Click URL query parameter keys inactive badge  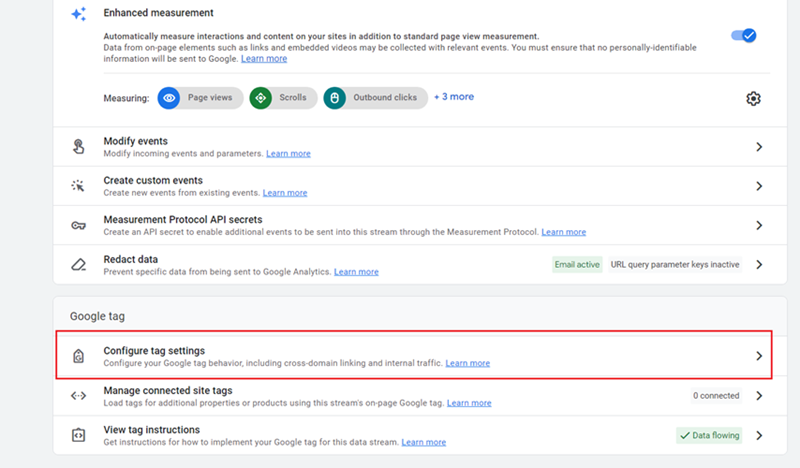pyautogui.click(x=675, y=264)
